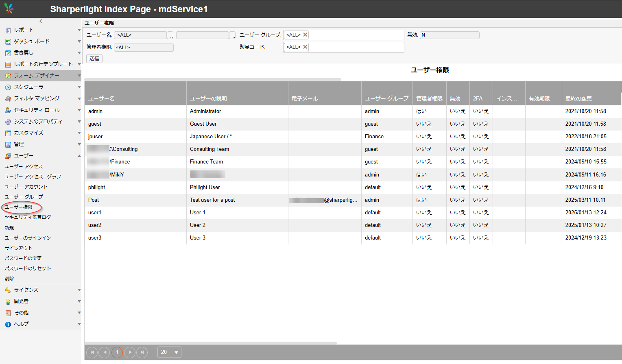Viewport: 622px width, 364px height.
Task: Go to next page of results
Action: [130, 352]
